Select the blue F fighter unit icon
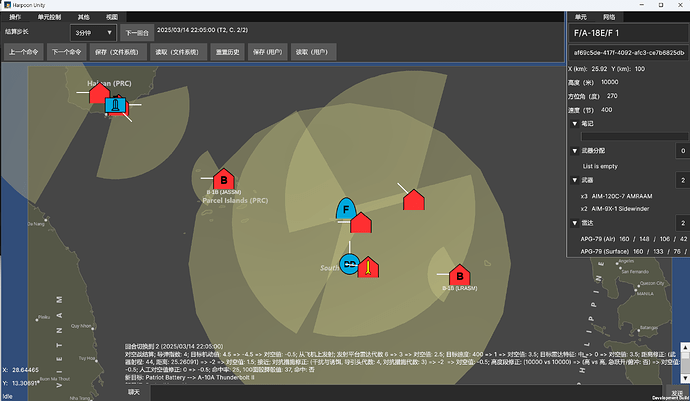This screenshot has width=690, height=401. pos(346,209)
